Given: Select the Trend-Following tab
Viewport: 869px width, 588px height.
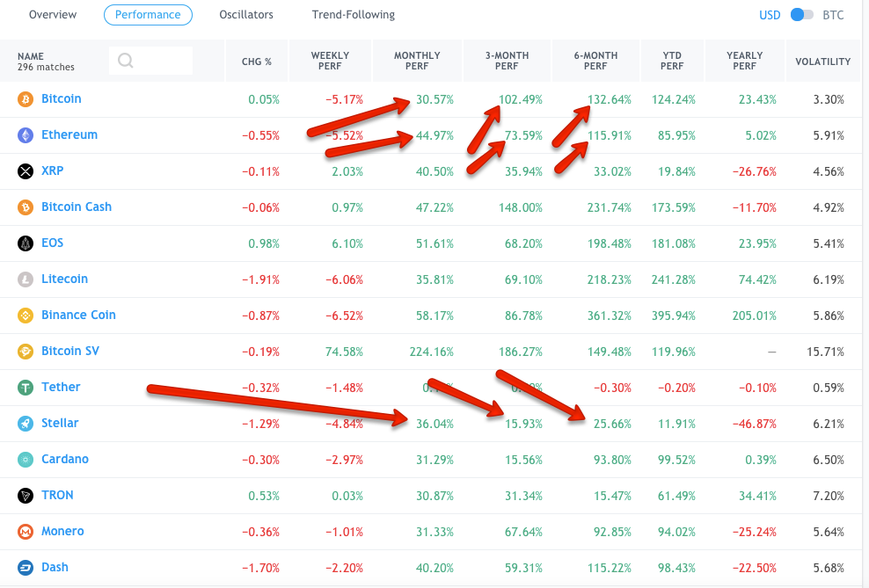Looking at the screenshot, I should point(354,15).
